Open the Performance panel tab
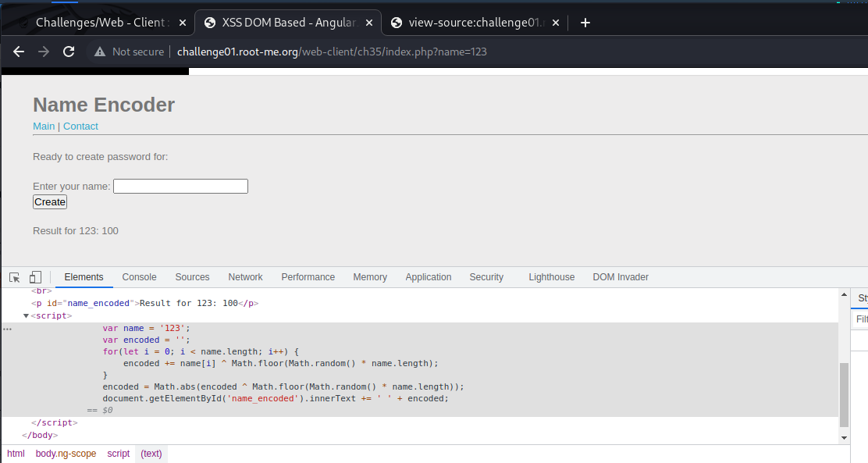Viewport: 868px width, 463px height. (x=308, y=277)
